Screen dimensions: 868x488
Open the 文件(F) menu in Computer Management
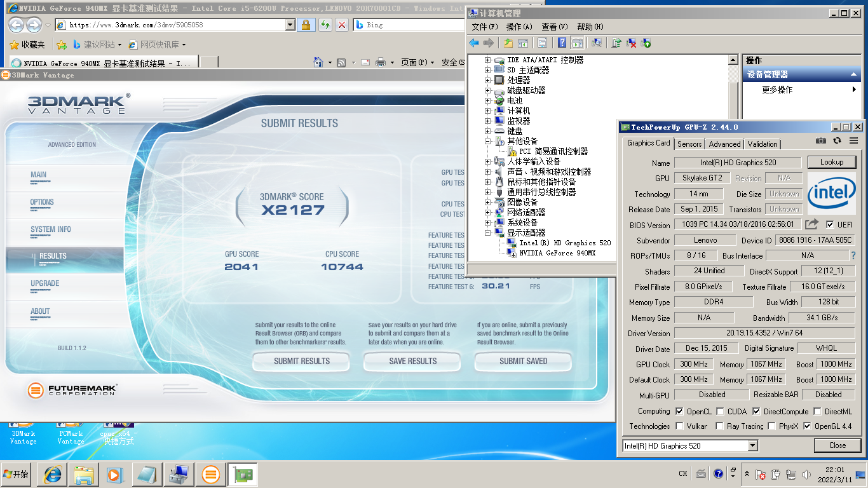coord(484,27)
